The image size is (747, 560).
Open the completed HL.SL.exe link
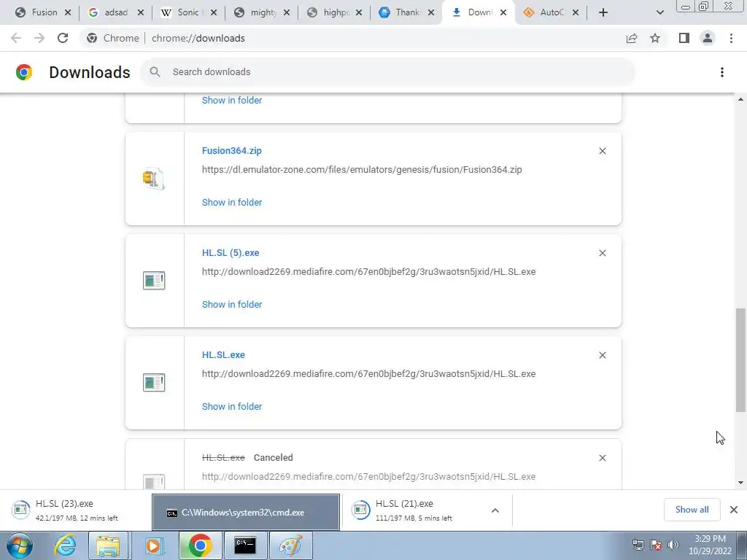(x=223, y=355)
